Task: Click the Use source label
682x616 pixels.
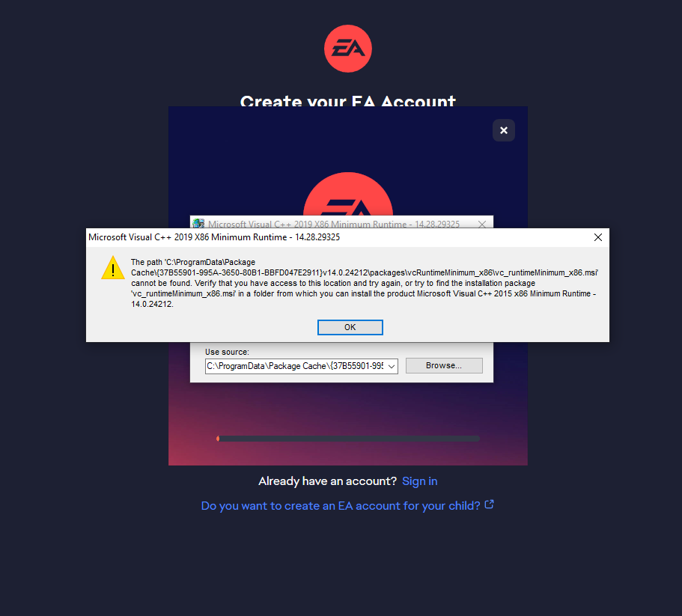Action: 227,352
